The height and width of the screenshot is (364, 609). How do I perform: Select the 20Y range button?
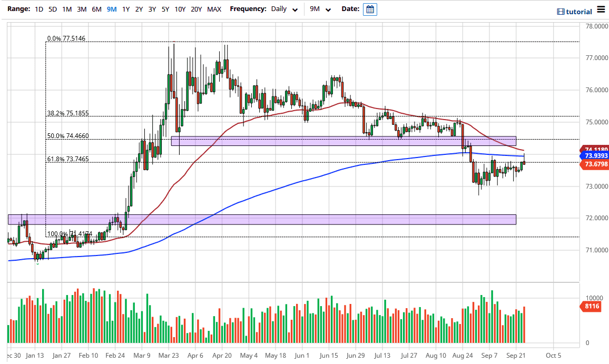197,9
